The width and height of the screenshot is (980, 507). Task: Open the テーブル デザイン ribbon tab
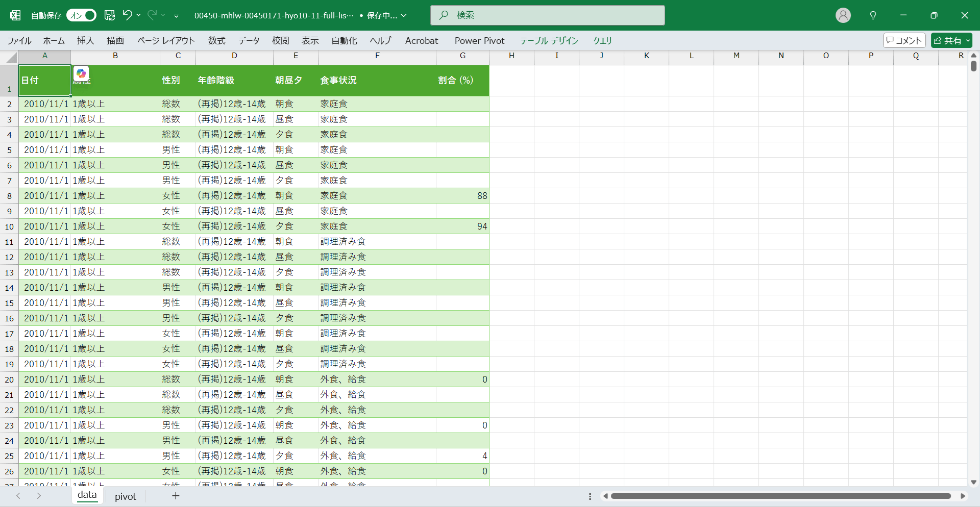(549, 40)
